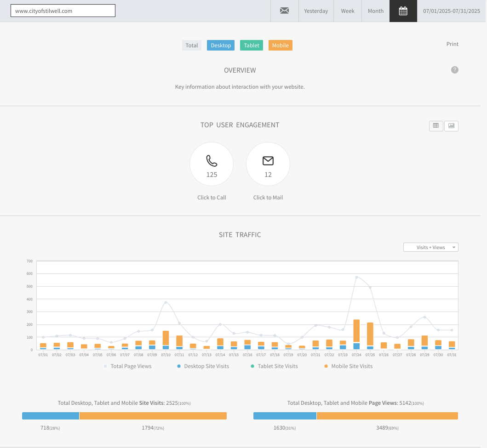
Task: Select the Yesterday time range tab
Action: (316, 11)
